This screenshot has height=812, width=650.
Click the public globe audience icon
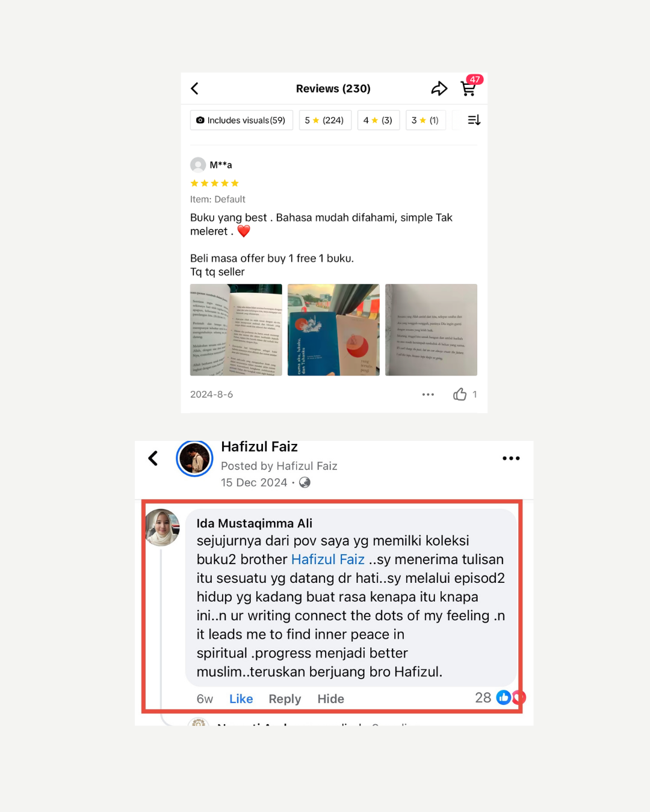tap(305, 482)
